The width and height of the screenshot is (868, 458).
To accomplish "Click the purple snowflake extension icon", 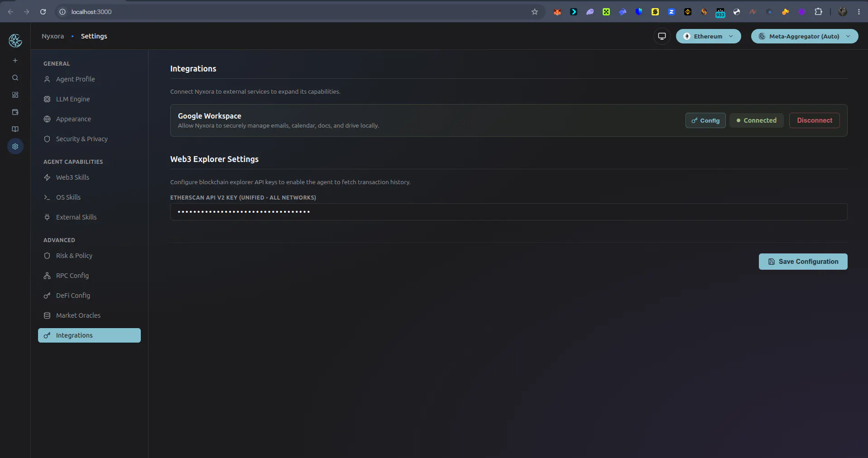I will click(x=802, y=12).
